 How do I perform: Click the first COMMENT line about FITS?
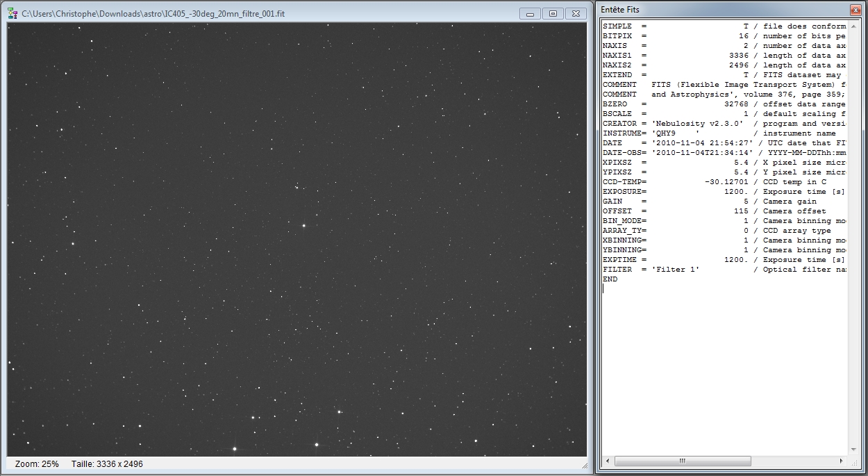tap(724, 85)
